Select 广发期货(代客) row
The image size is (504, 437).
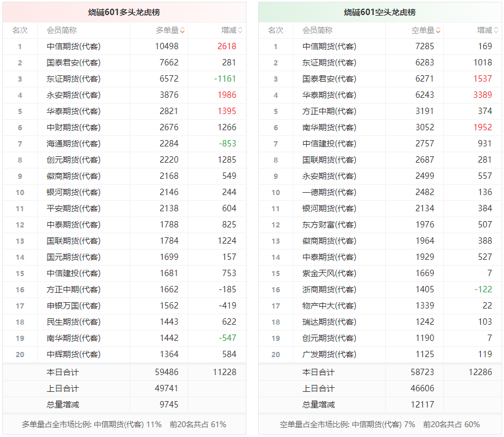(x=380, y=354)
